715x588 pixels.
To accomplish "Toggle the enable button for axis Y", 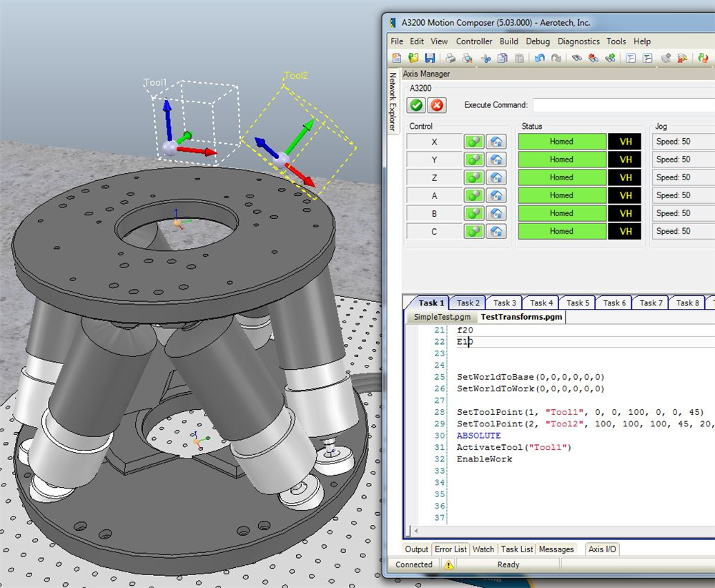I will [474, 160].
